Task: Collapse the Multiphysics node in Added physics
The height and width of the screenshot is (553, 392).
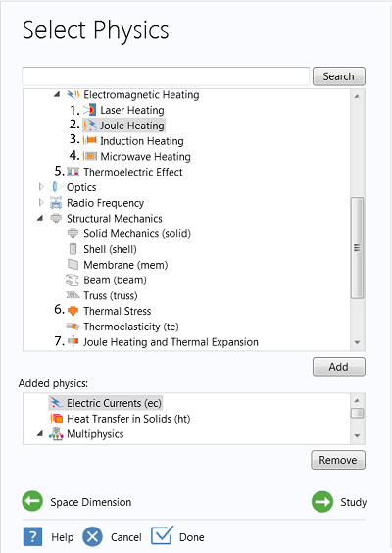Action: [x=40, y=434]
